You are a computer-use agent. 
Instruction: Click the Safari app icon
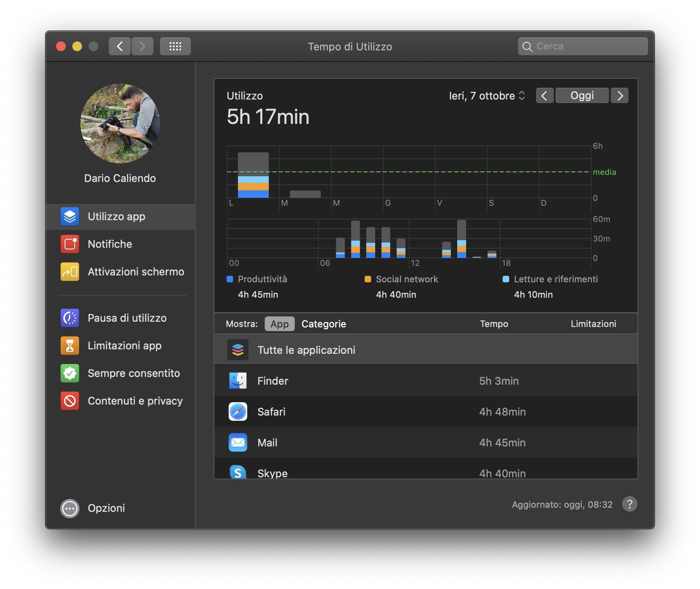click(x=238, y=411)
